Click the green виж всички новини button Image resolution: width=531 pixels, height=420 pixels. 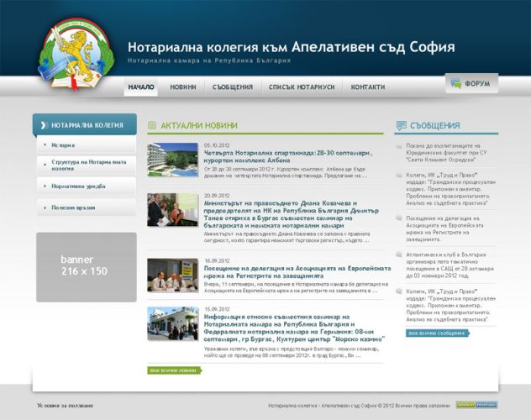175,370
